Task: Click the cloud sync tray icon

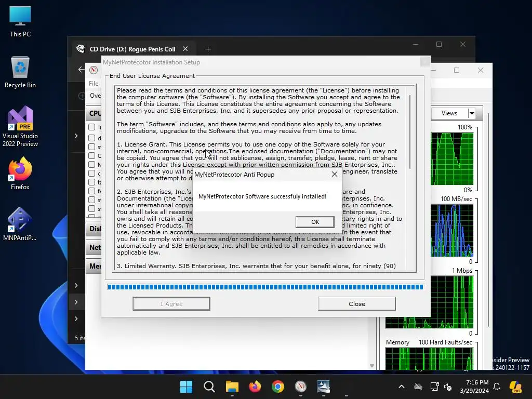Action: [x=418, y=387]
